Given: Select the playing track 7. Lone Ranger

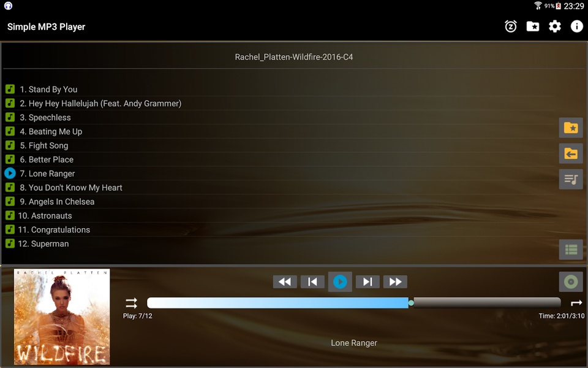Looking at the screenshot, I should 279,174.
